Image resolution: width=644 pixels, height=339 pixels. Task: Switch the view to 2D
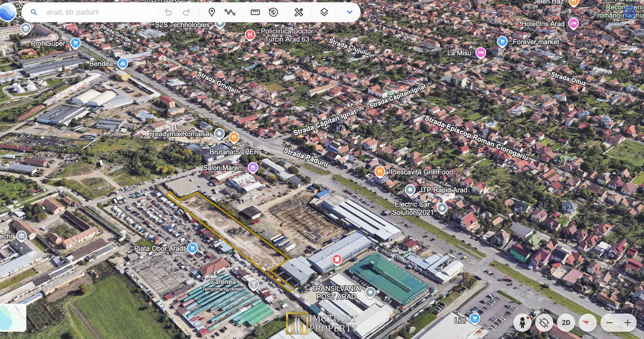coord(566,323)
